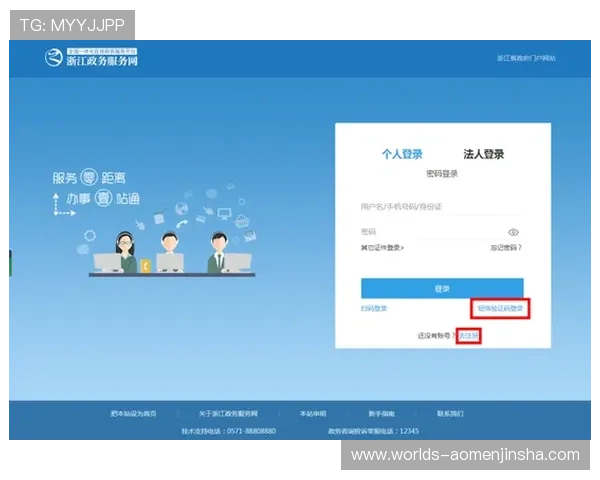Viewport: 600px width, 480px height.
Task: Click 去注册 to create an account
Action: click(x=469, y=336)
